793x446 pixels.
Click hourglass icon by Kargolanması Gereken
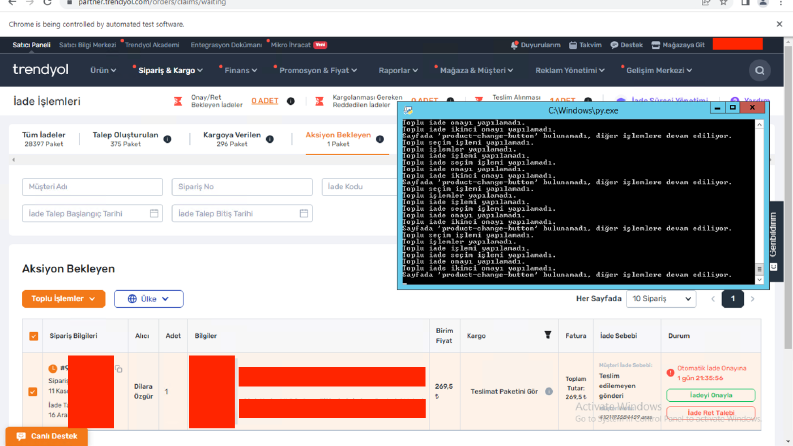tap(320, 102)
